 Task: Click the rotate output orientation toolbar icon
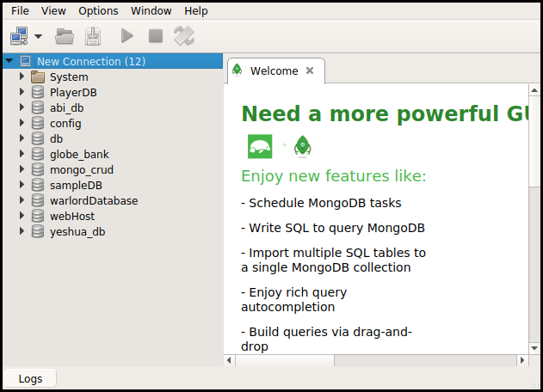point(184,36)
